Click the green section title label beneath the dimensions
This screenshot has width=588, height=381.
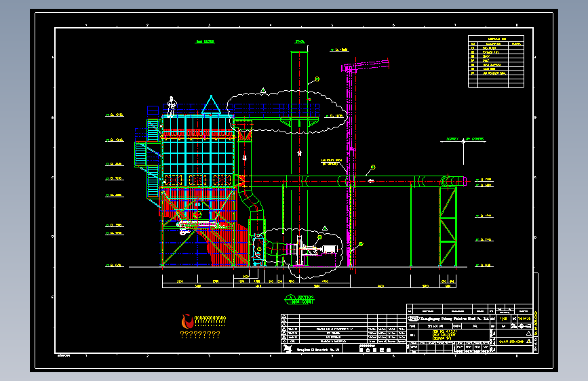tap(300, 299)
